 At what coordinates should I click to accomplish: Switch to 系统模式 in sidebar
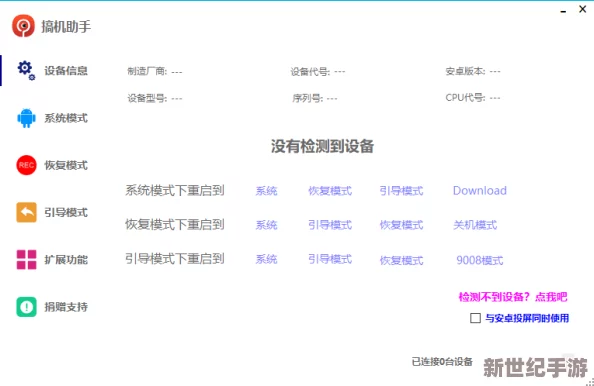pos(66,118)
